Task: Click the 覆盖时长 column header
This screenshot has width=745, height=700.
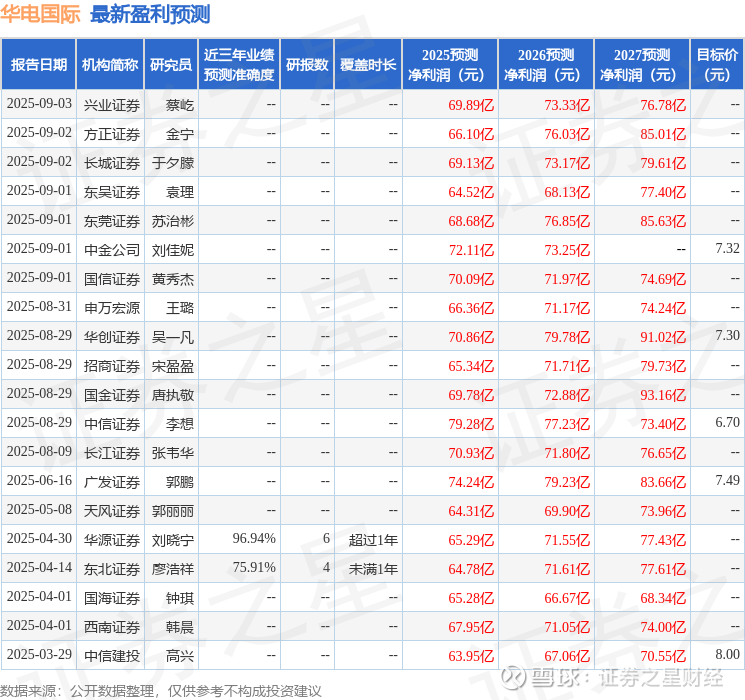Action: tap(368, 65)
